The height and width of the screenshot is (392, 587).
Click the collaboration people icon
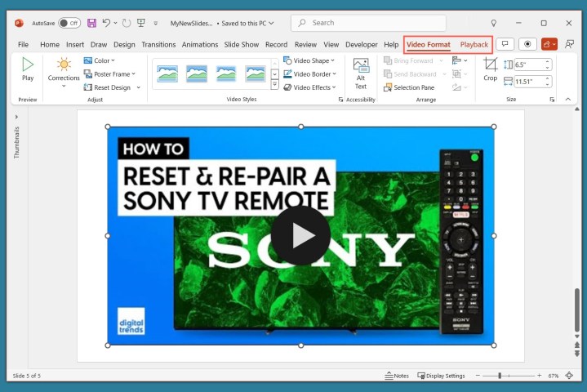click(x=569, y=44)
